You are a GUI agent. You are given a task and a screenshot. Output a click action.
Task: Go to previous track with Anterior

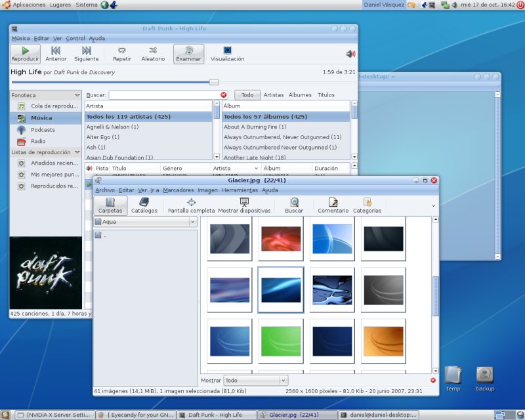[x=56, y=54]
